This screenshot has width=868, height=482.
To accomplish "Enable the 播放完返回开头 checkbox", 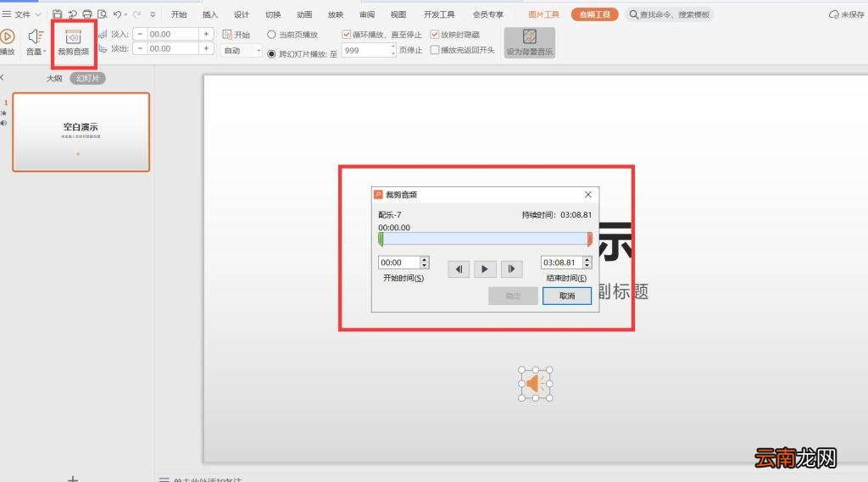I will click(435, 50).
